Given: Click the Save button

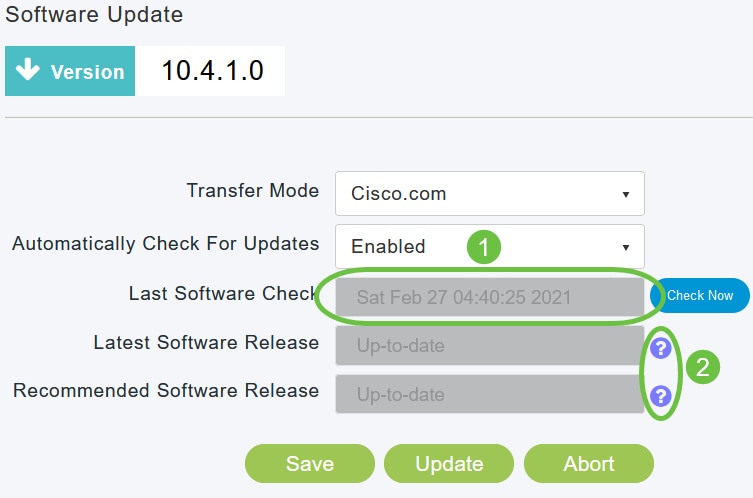Looking at the screenshot, I should click(310, 463).
